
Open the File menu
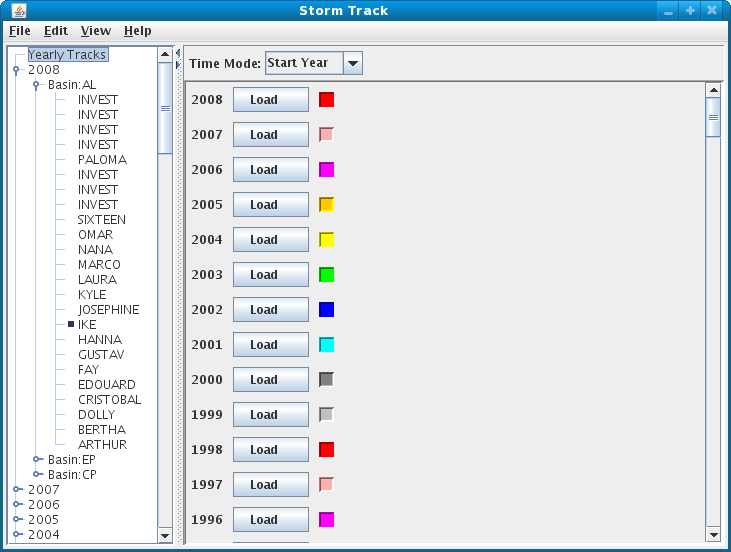click(x=19, y=31)
